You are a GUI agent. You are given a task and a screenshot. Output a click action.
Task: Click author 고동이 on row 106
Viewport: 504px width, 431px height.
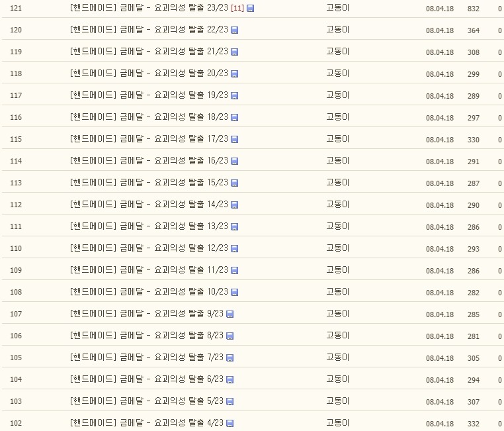338,336
